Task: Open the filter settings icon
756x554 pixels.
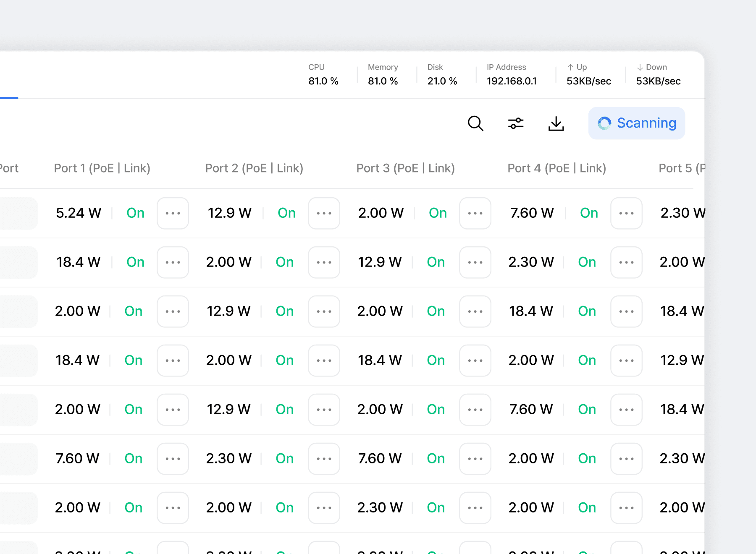Action: tap(516, 123)
